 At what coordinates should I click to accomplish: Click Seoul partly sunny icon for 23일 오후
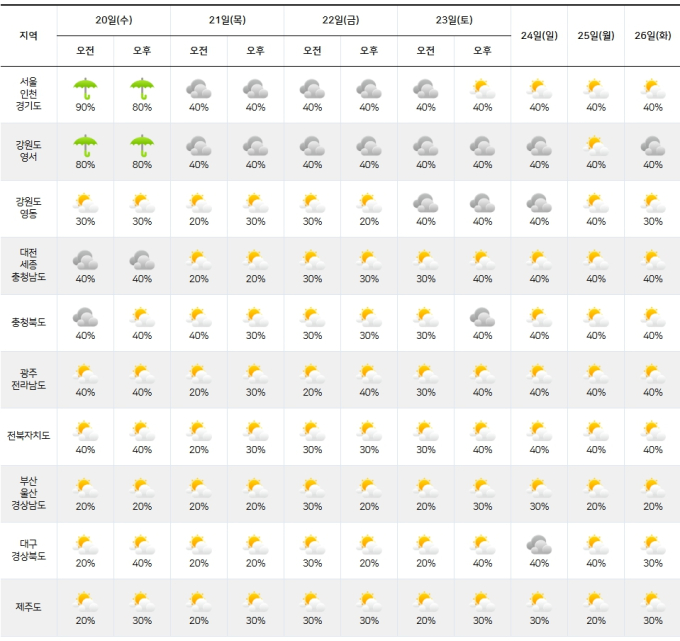[483, 89]
